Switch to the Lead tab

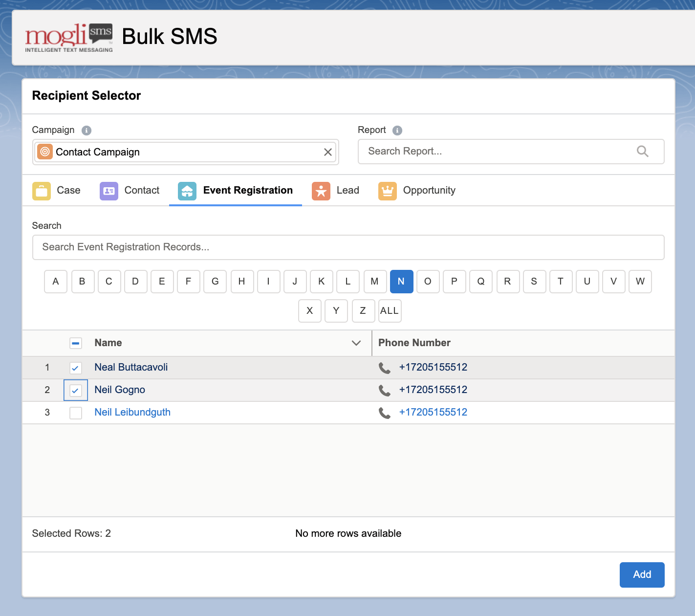[336, 191]
